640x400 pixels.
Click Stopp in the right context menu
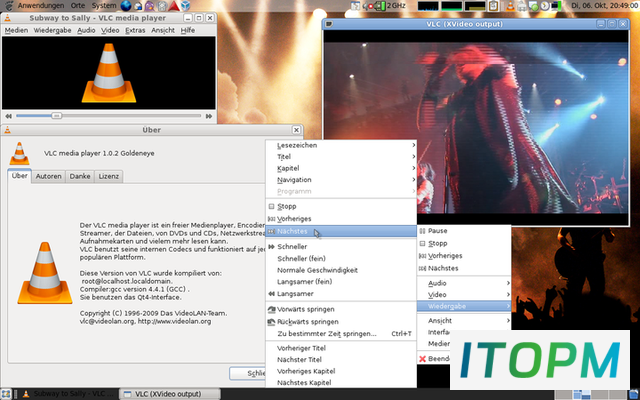click(x=464, y=244)
